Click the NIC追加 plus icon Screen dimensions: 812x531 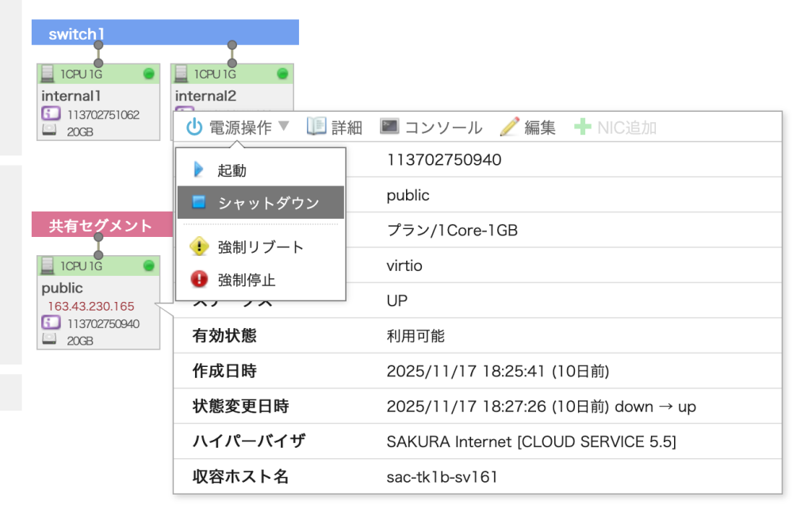pos(583,127)
